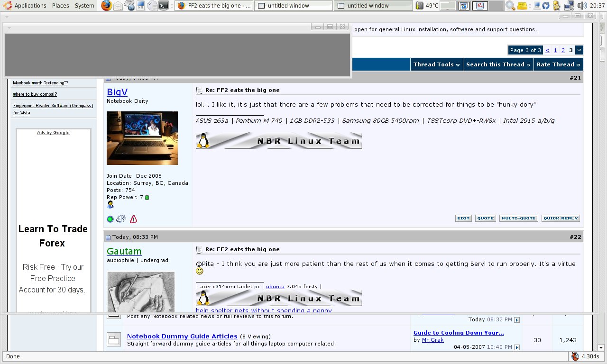This screenshot has height=364, width=607.
Task: Click the smiley face in Gautam's post
Action: [x=200, y=271]
